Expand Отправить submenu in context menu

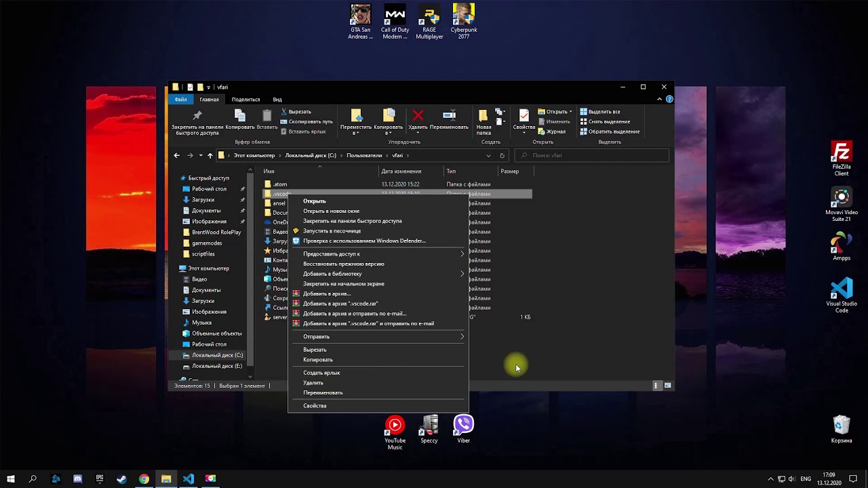(462, 336)
